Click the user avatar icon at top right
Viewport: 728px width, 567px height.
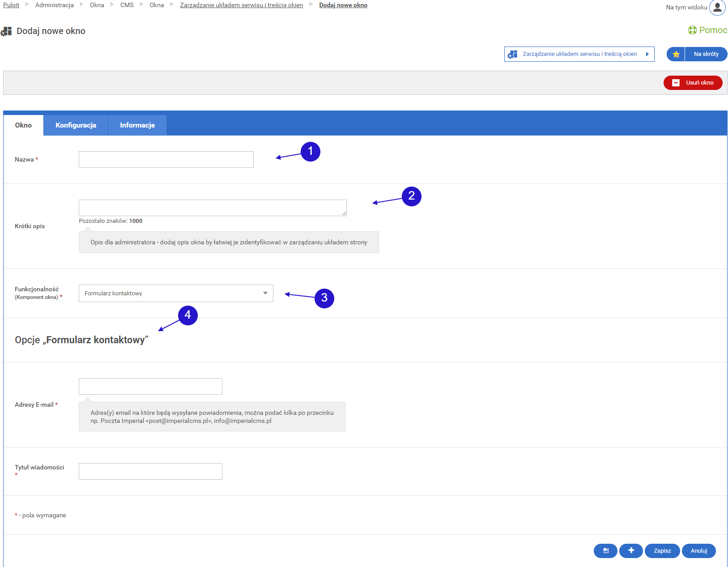717,8
